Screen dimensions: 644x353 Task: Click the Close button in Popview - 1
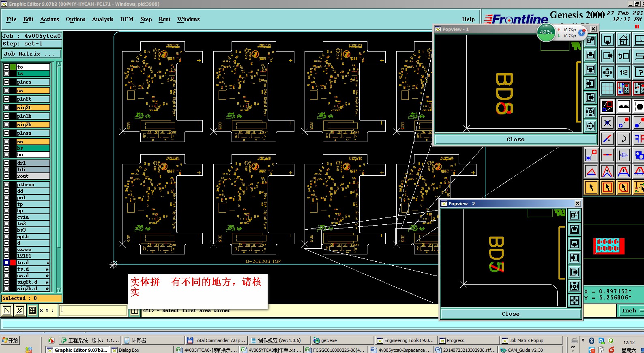pos(515,139)
